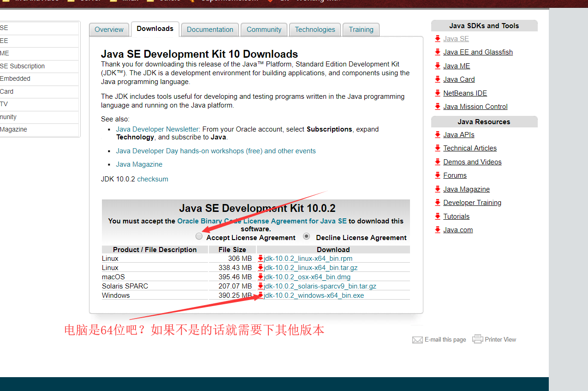Open Technical Articles link
Screen dimensions: 588x391
point(470,148)
